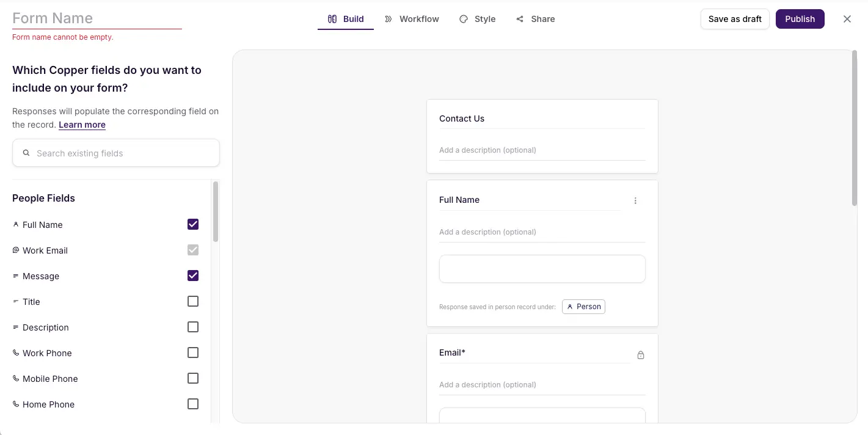Viewport: 868px width, 435px height.
Task: Click the Style palette icon
Action: (x=462, y=19)
